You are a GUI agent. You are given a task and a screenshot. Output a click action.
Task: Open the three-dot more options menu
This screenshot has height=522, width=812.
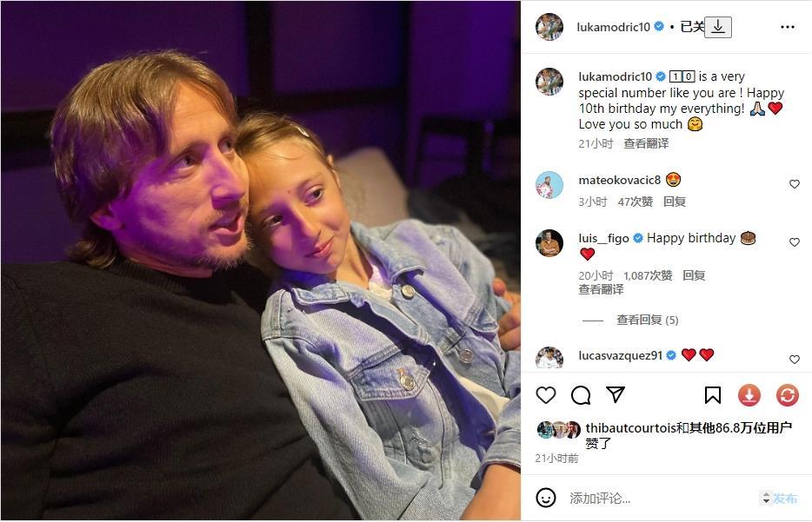pos(788,27)
